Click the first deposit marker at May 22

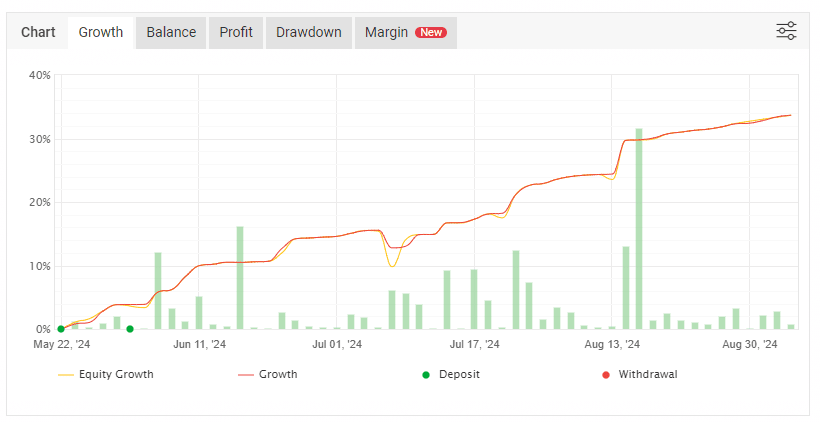coord(61,329)
